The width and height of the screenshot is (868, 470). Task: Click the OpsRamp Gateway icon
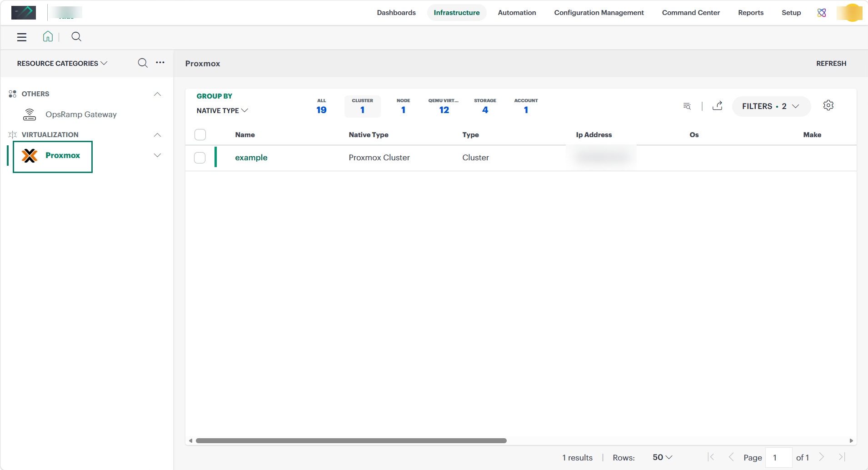[x=30, y=114]
